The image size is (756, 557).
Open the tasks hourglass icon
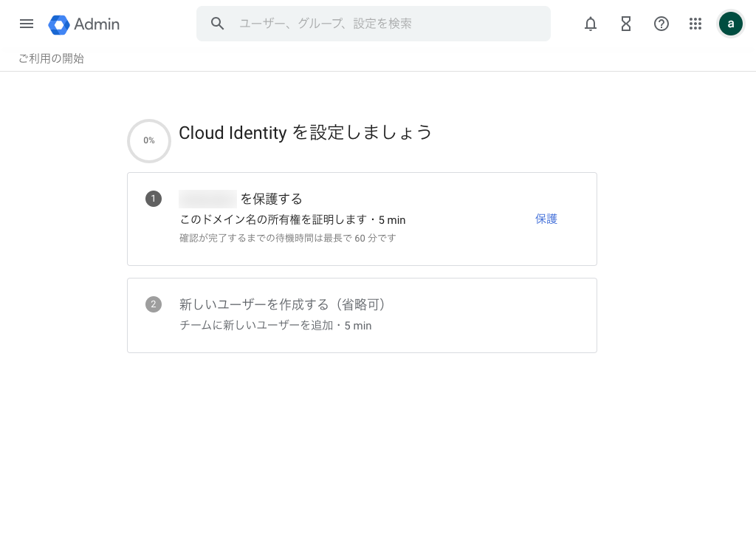(x=626, y=24)
